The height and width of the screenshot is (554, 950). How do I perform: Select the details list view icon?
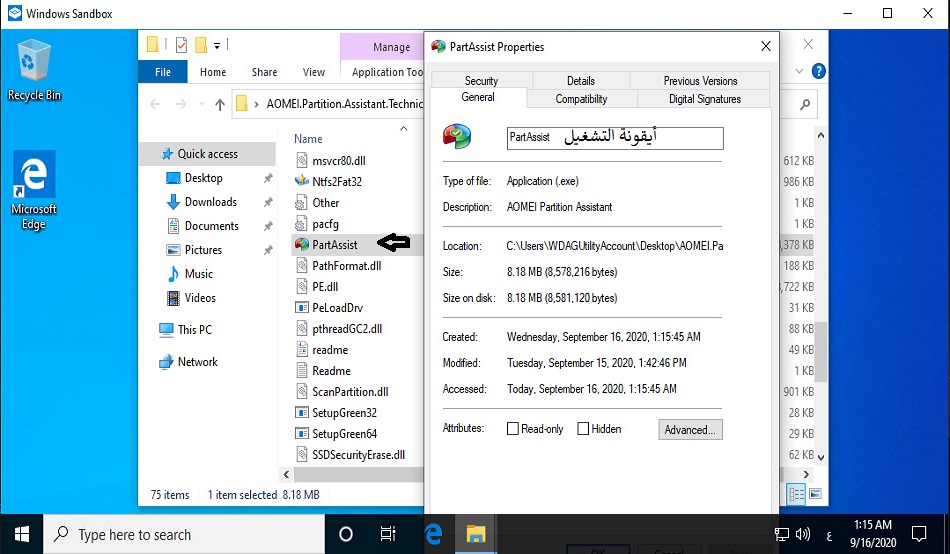tap(797, 494)
